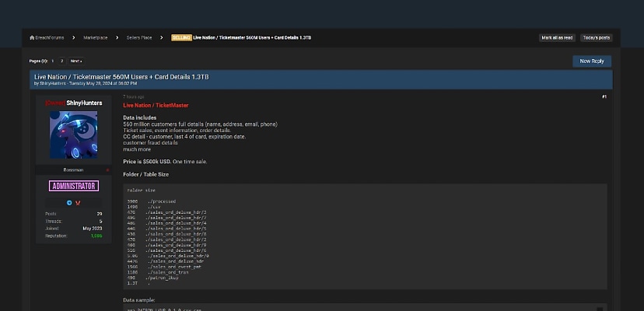The image size is (644, 311).
Task: Click the Threads count 5
Action: pyautogui.click(x=100, y=222)
